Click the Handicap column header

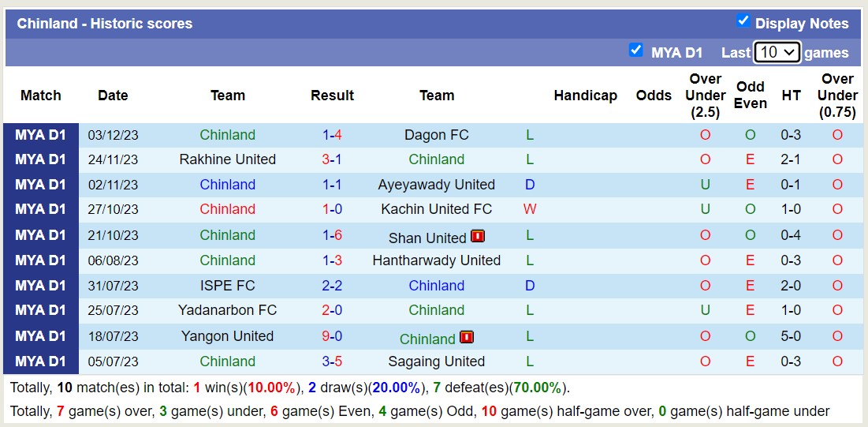585,96
